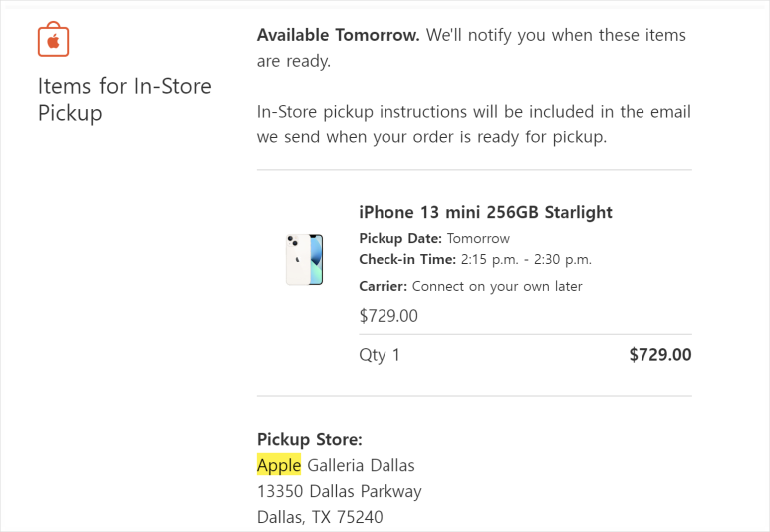Click the word Pickup under Items for In-Store

tap(70, 113)
